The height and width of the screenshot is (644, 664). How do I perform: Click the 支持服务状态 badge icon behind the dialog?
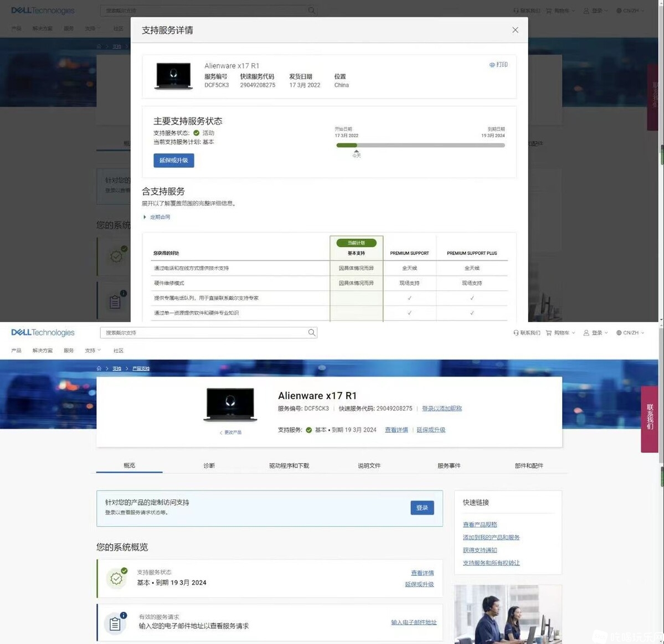coord(117,255)
